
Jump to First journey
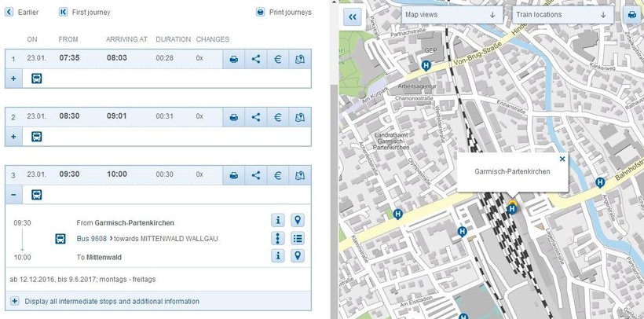pos(87,13)
